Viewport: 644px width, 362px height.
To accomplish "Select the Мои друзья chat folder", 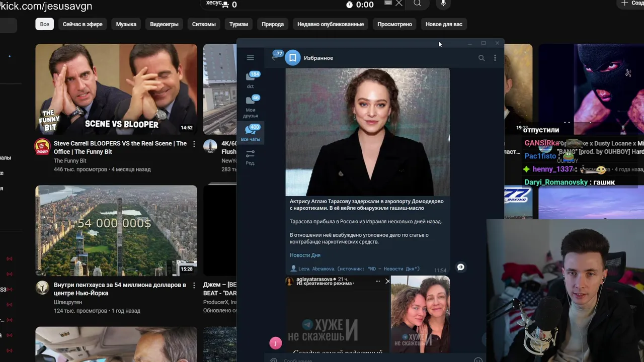I will tap(251, 107).
